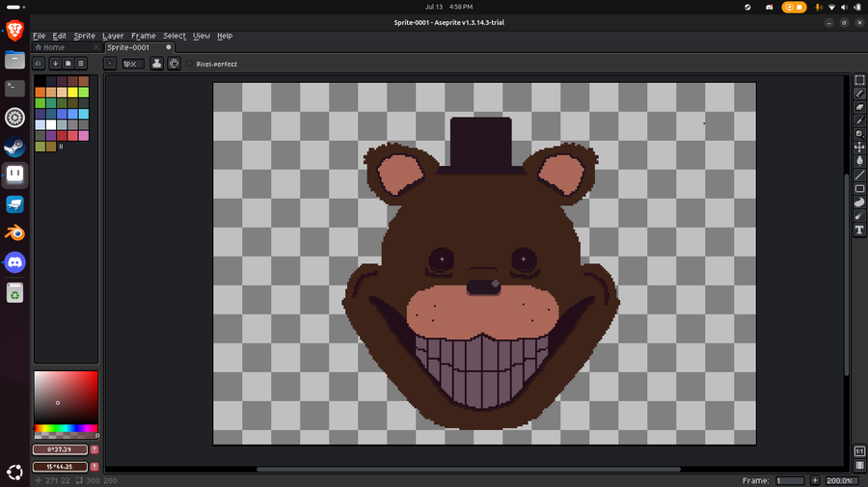This screenshot has height=487, width=868.
Task: Toggle the timeline visibility button
Action: [x=859, y=466]
